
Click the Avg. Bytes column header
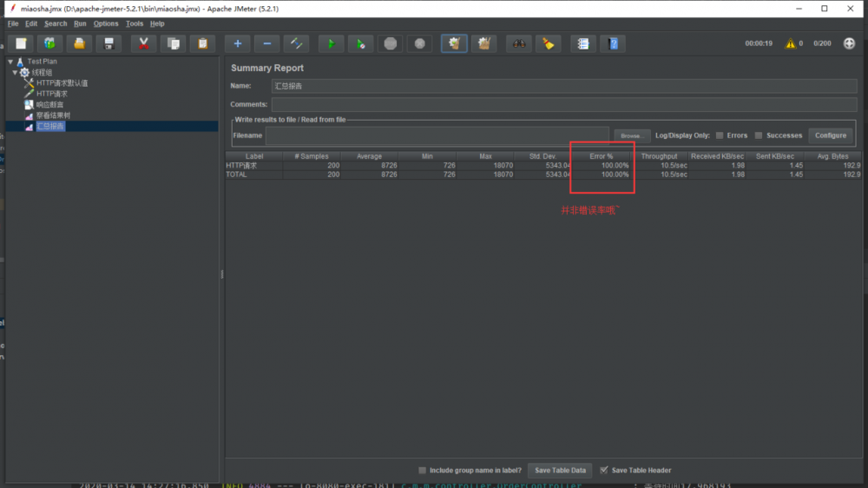[832, 156]
